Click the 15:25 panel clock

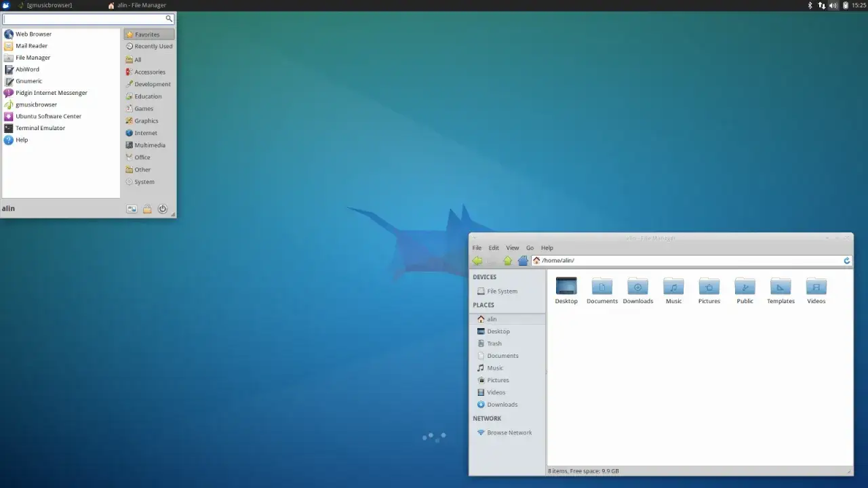(x=859, y=5)
